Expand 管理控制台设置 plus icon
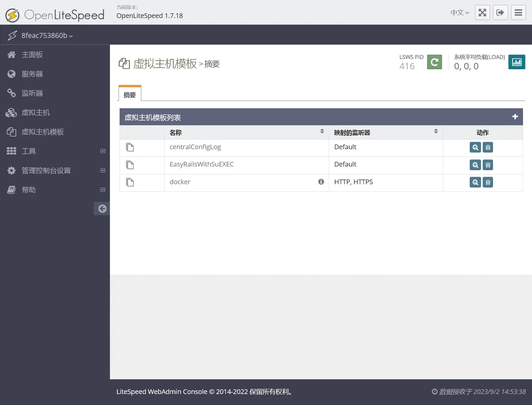Screen dimensions: 532x405 [x=103, y=171]
